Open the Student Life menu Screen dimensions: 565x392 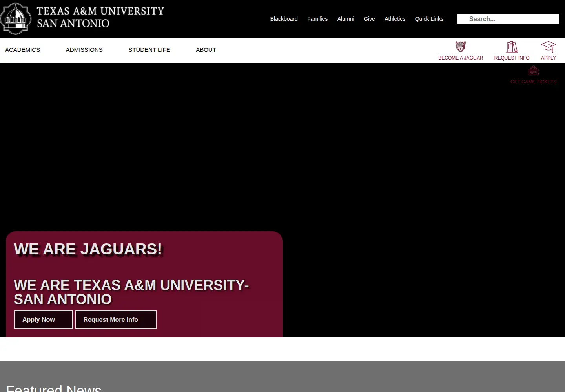click(149, 50)
